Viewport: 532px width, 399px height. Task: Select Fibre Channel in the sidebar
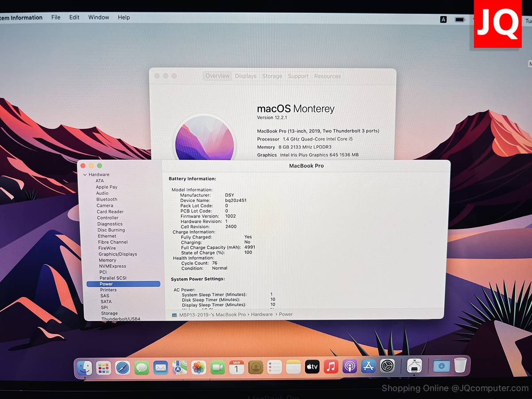click(x=113, y=242)
